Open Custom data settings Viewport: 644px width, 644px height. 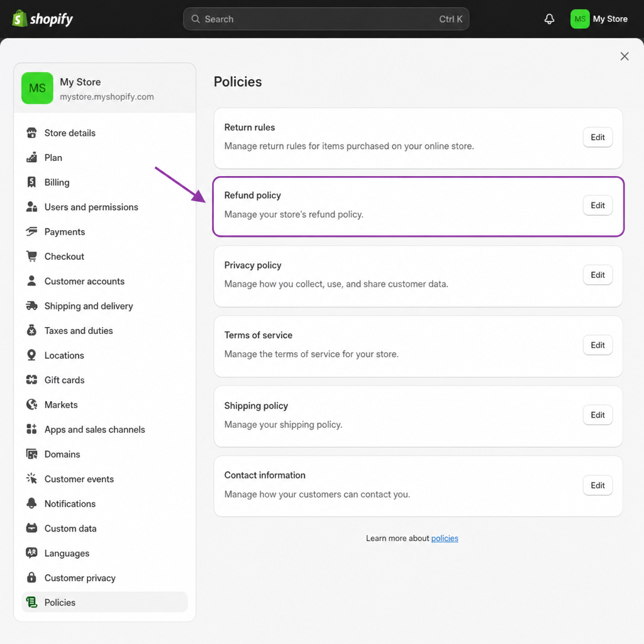point(105,528)
